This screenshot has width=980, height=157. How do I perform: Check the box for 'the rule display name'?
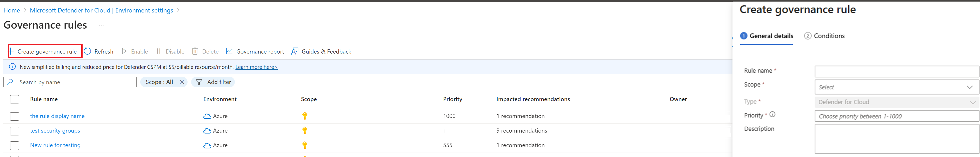pos(15,116)
